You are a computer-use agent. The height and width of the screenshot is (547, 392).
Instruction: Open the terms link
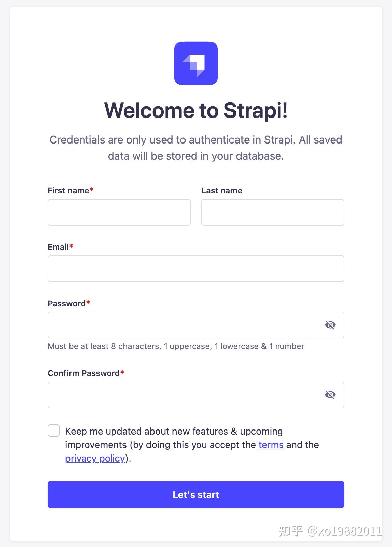click(271, 445)
